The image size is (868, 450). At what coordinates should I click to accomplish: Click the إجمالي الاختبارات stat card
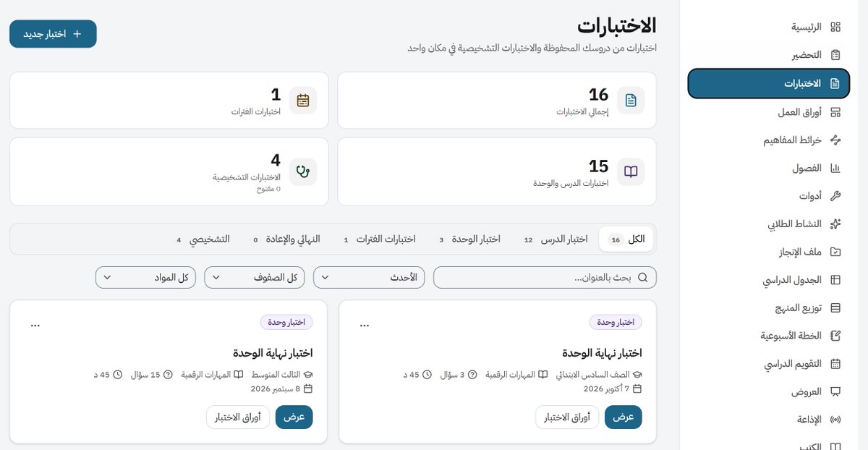click(497, 101)
